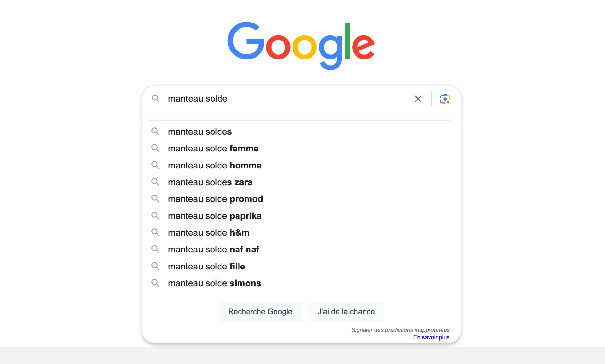This screenshot has height=364, width=605.
Task: Click the Recherche Google button
Action: [x=260, y=312]
